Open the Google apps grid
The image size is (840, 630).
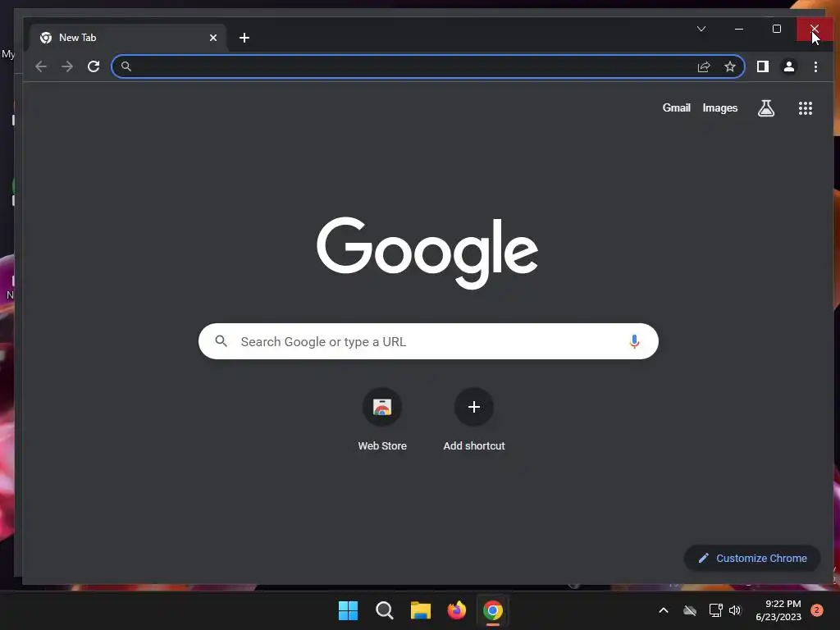pos(806,108)
